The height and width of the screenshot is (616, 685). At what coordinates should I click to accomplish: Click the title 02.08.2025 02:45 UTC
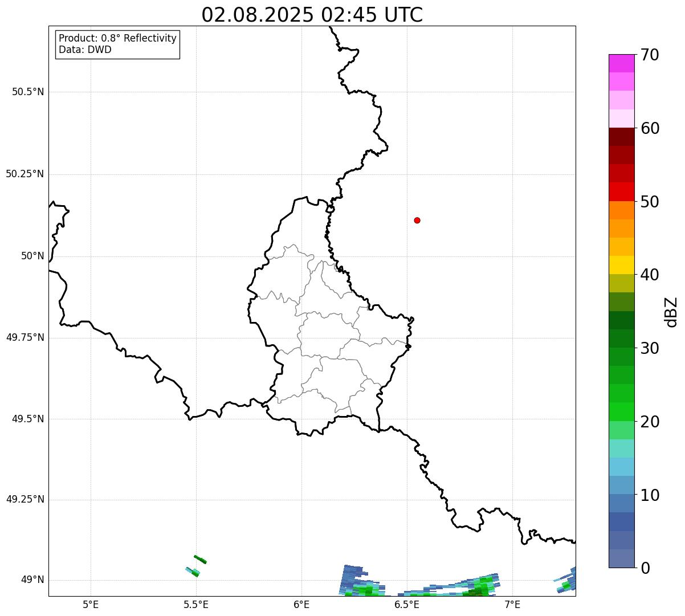[312, 14]
